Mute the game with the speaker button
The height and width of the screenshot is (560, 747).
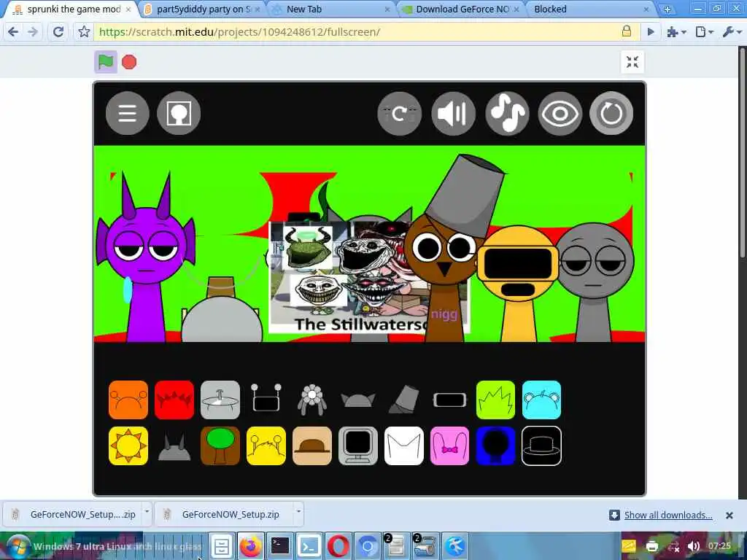click(x=453, y=113)
